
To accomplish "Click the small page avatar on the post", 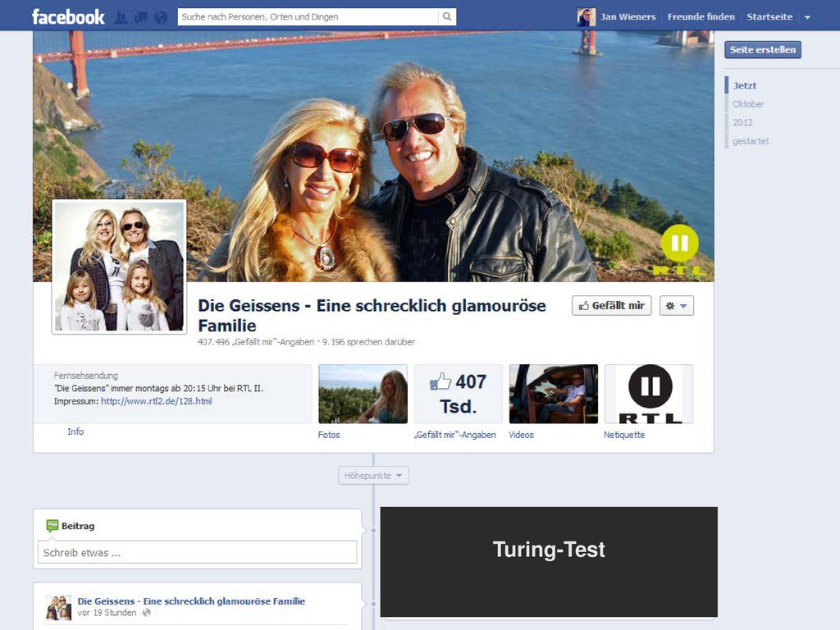I will tap(58, 608).
